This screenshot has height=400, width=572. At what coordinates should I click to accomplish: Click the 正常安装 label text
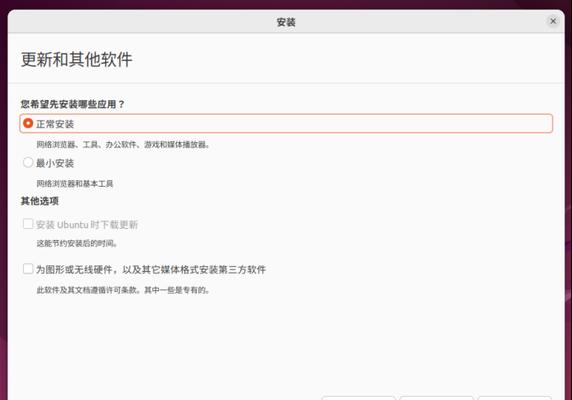(55, 124)
